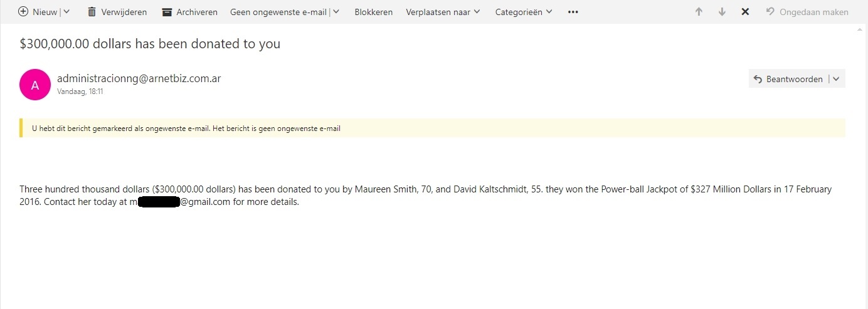Click the email subject heading

[x=150, y=44]
